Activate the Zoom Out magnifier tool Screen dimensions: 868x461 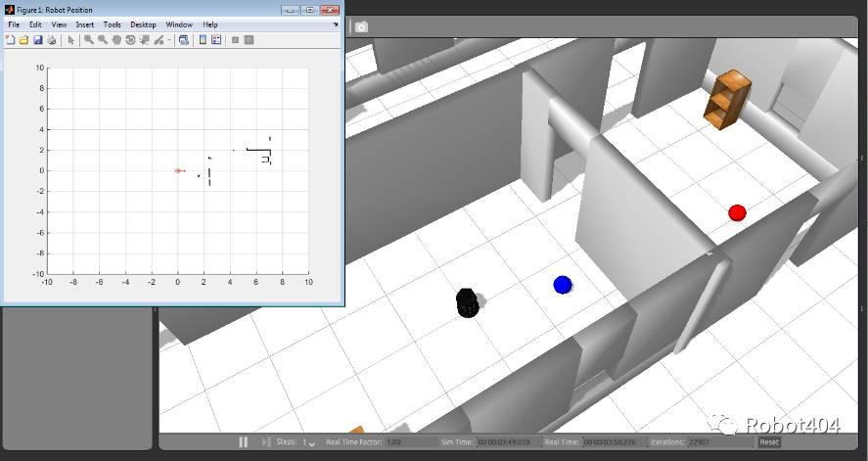click(103, 40)
